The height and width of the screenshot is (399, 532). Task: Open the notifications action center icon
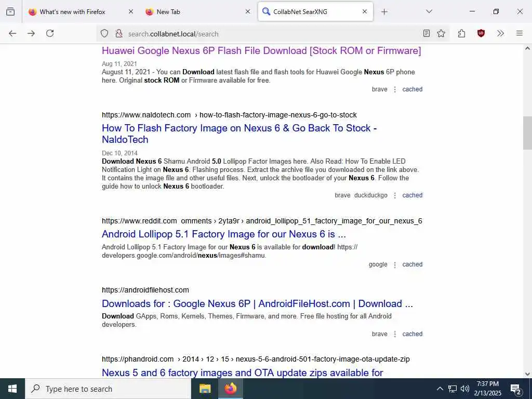(x=516, y=389)
